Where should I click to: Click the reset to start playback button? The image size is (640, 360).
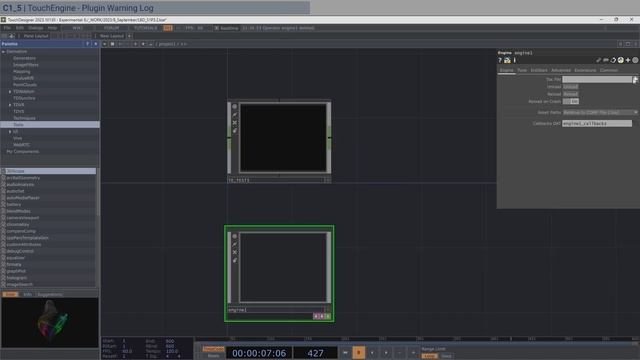(345, 353)
